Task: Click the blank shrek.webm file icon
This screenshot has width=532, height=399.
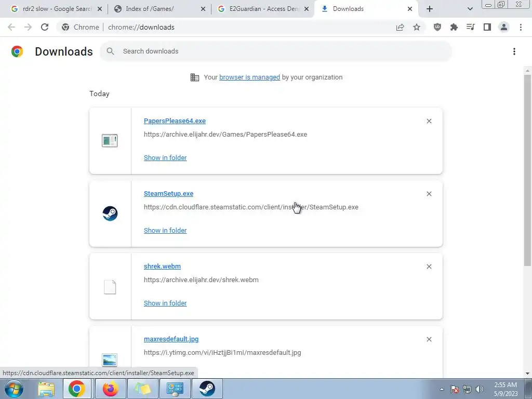Action: tap(110, 287)
